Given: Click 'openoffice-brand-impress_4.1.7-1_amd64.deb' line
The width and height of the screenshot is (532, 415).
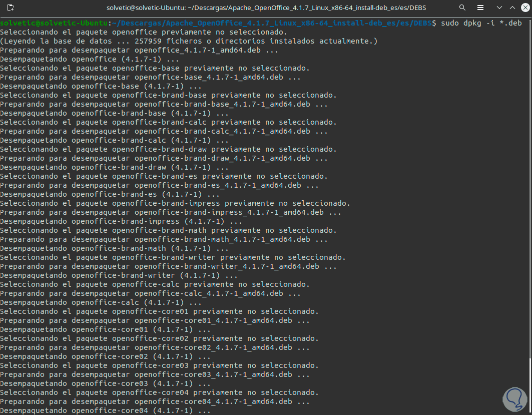Looking at the screenshot, I should [171, 212].
